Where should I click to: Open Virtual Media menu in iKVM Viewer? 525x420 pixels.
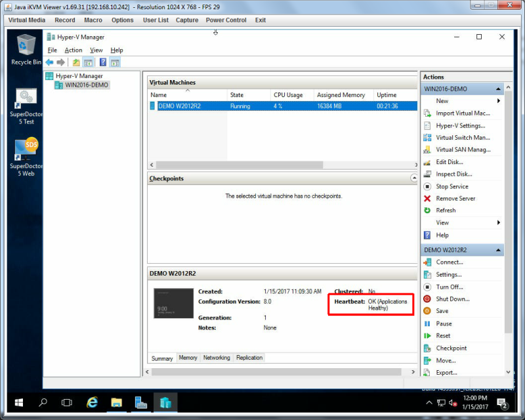(x=27, y=20)
